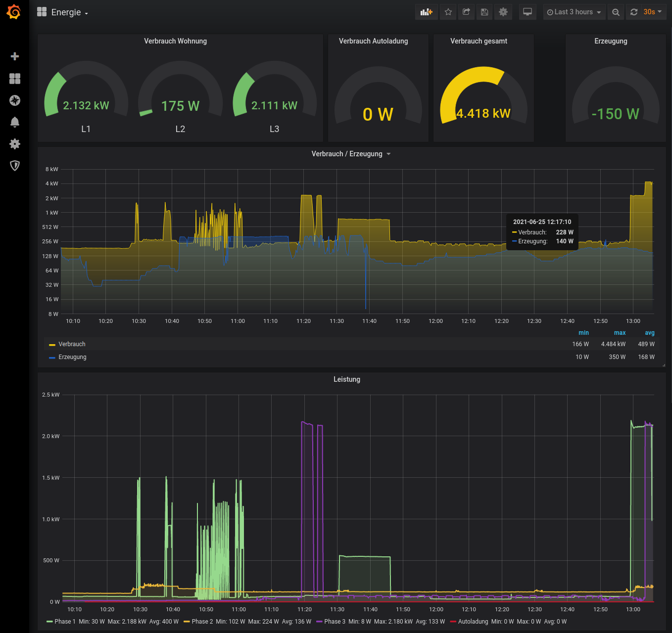
Task: Click the Verbrauch avg value 489 W
Action: 646,344
